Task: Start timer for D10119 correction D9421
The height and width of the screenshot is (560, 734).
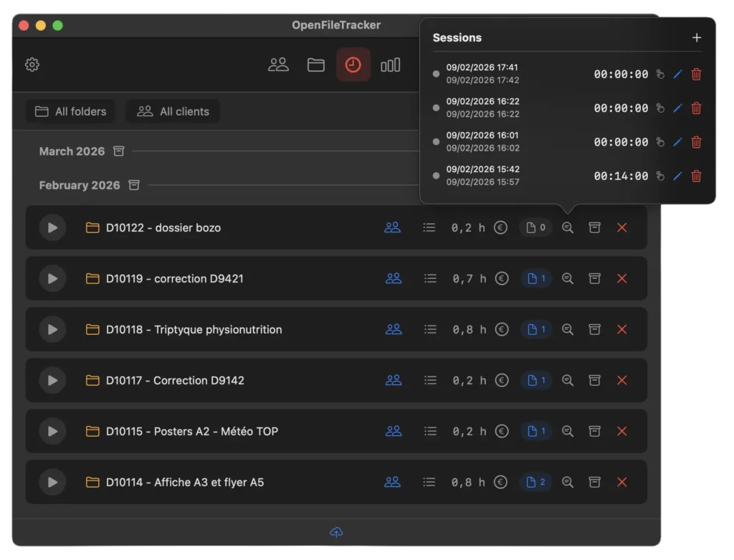Action: point(52,279)
